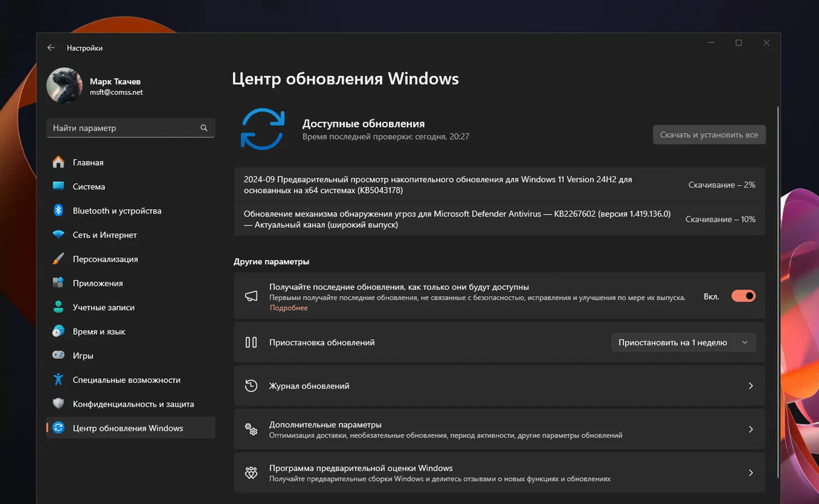Follow the Подробнее link
The image size is (819, 504).
click(289, 308)
